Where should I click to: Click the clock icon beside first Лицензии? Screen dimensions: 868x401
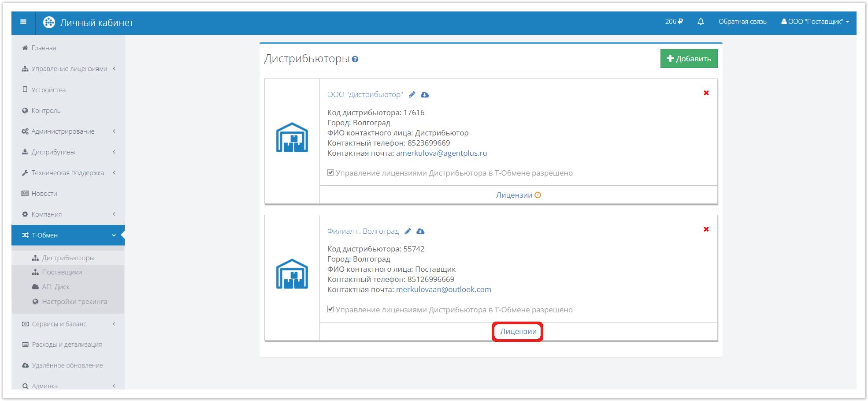[538, 195]
